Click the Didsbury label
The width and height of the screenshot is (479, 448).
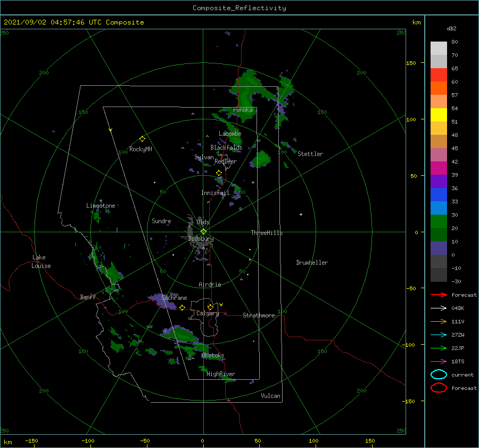(x=201, y=239)
